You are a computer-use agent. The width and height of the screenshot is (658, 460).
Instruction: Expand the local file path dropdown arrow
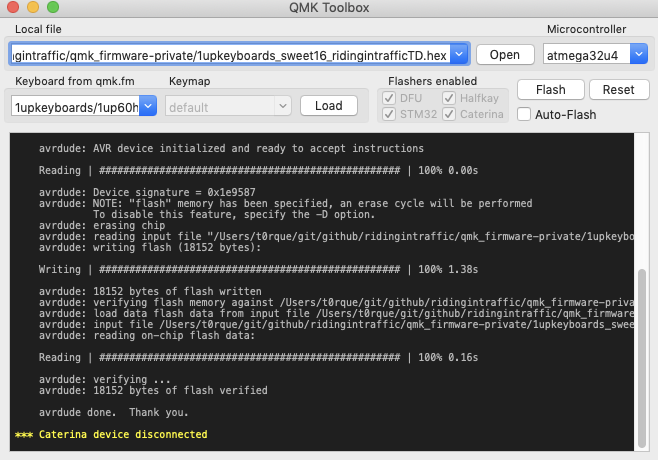(x=459, y=54)
